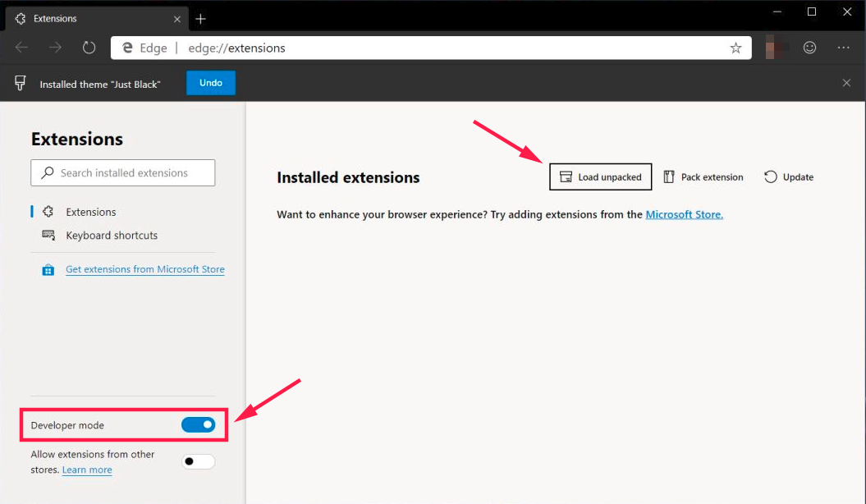Click Load unpacked button

[x=600, y=176]
